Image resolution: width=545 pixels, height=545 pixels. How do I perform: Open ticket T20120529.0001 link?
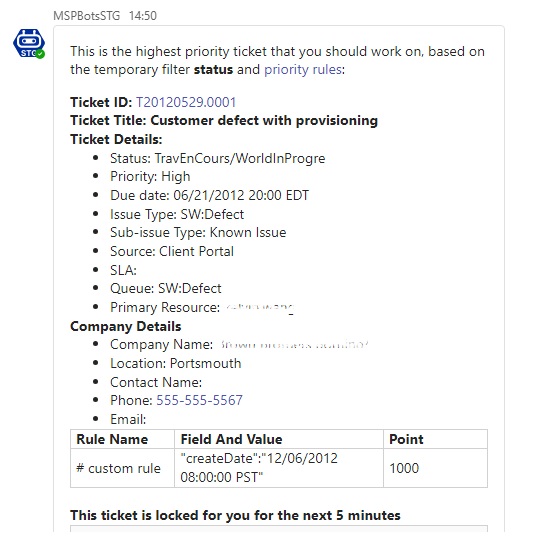click(x=186, y=102)
